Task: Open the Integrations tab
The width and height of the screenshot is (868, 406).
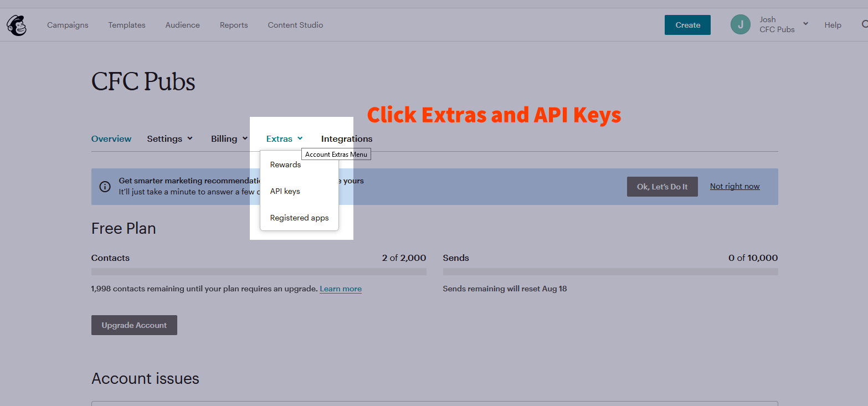Action: [x=347, y=138]
